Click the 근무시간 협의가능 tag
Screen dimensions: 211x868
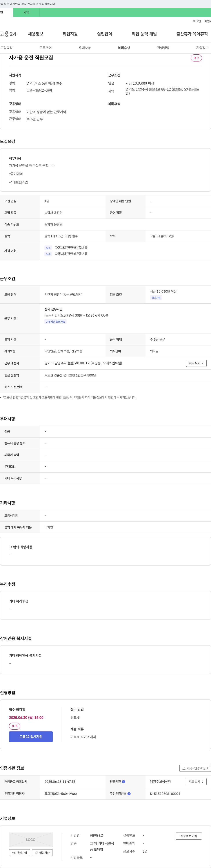(55, 322)
